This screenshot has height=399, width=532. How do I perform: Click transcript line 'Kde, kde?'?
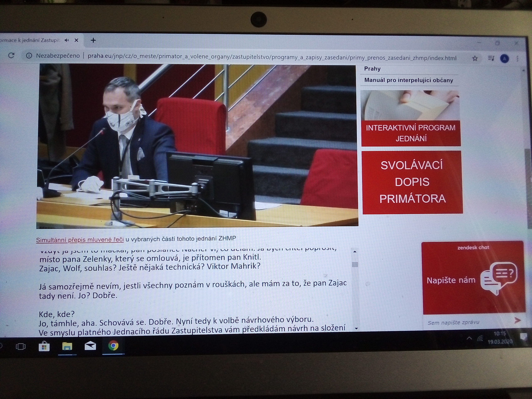[x=57, y=314]
